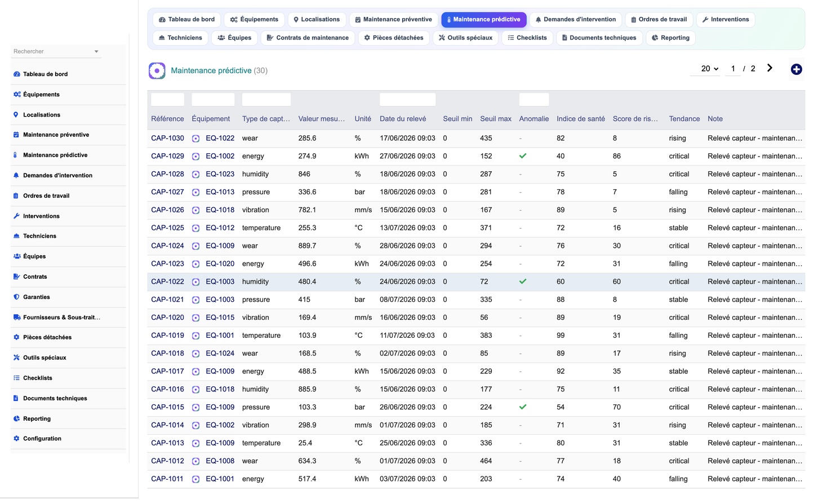Viewport: 814px width, 504px height.
Task: Sort by Indice de santé column header
Action: (x=581, y=119)
